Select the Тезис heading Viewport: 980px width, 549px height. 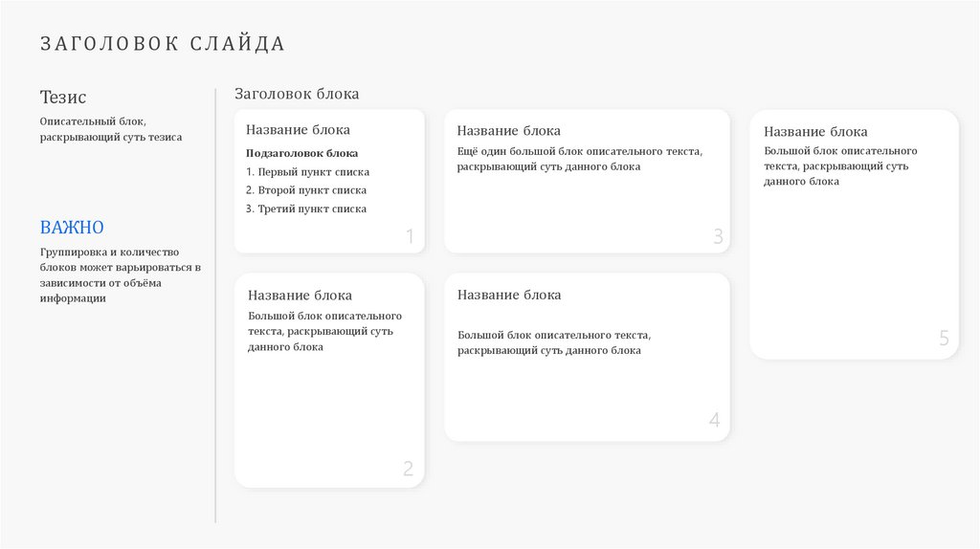coord(63,97)
